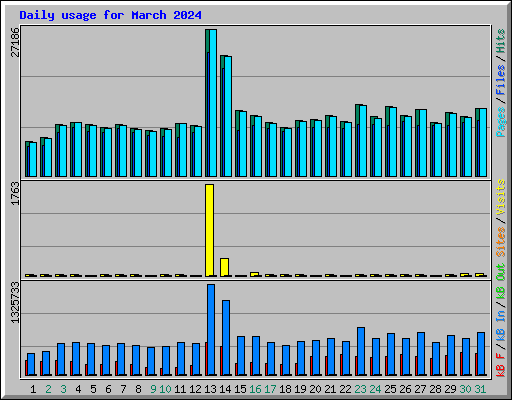The image size is (512, 400).
Task: Click the blue kB bar for day 1
Action: tap(31, 364)
